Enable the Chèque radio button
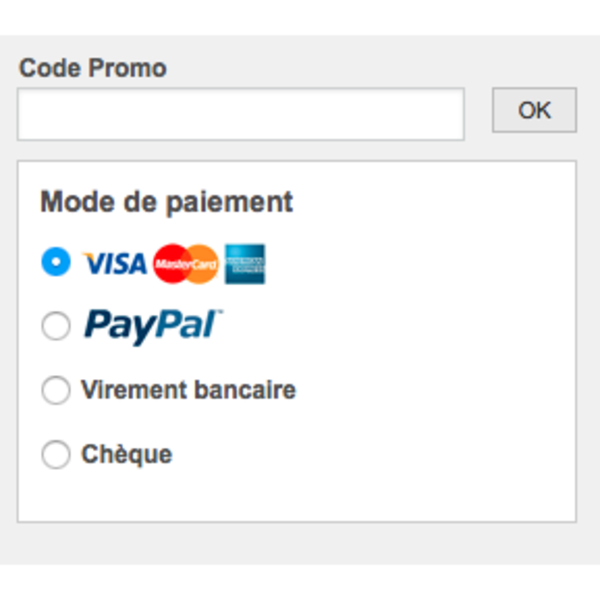Screen dimensions: 600x600 pyautogui.click(x=56, y=455)
